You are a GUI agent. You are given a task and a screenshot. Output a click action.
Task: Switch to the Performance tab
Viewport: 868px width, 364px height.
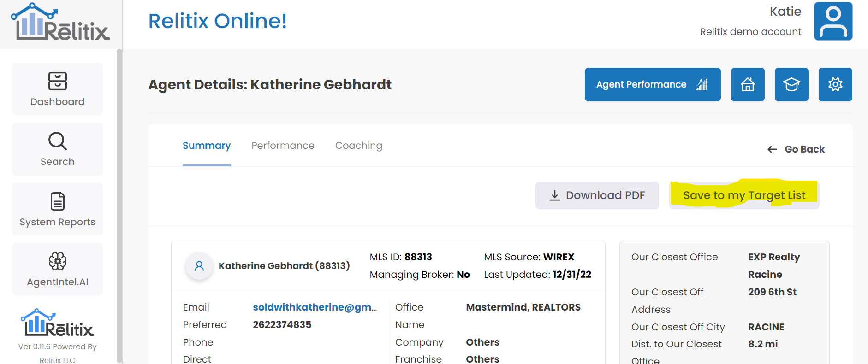click(x=283, y=146)
